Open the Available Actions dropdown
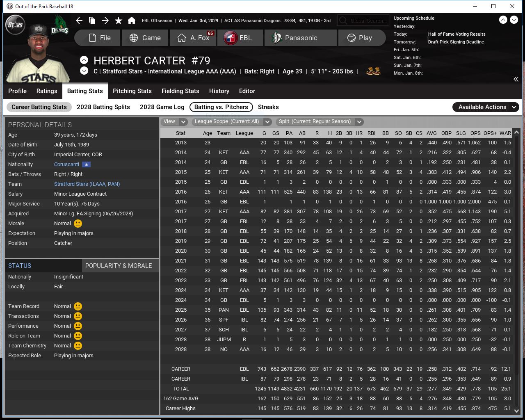This screenshot has height=420, width=525. pos(486,107)
